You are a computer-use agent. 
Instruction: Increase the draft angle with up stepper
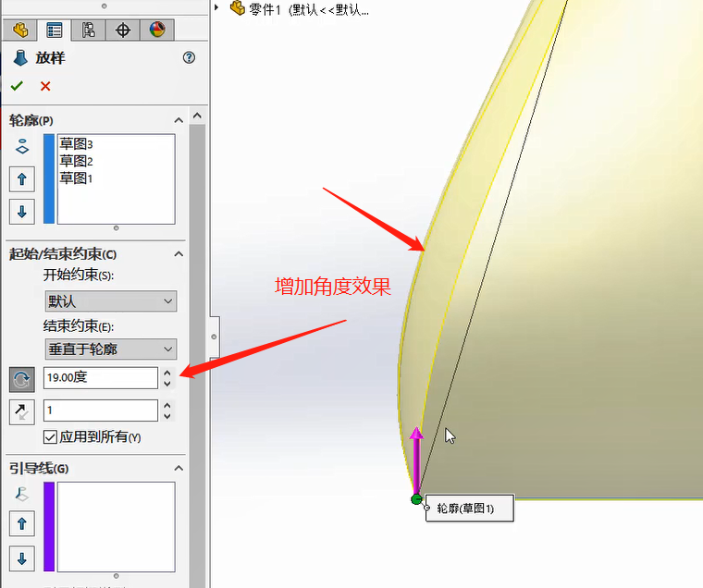[x=167, y=373]
